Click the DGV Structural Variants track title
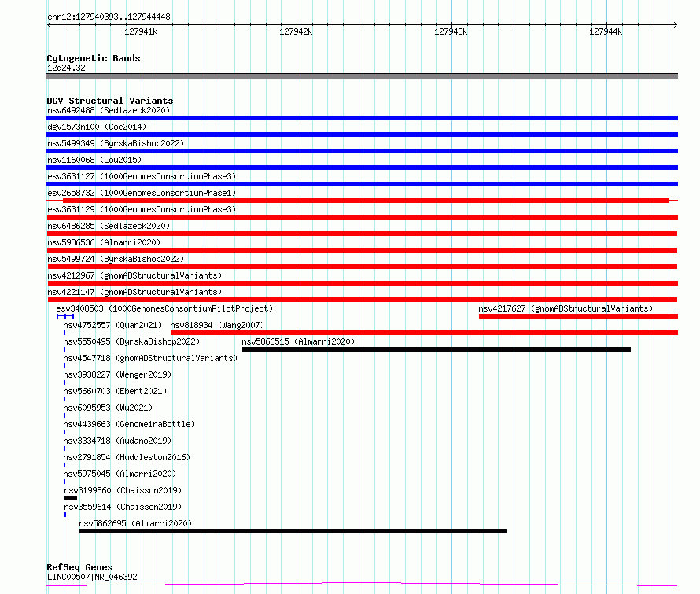The width and height of the screenshot is (700, 594). click(110, 101)
